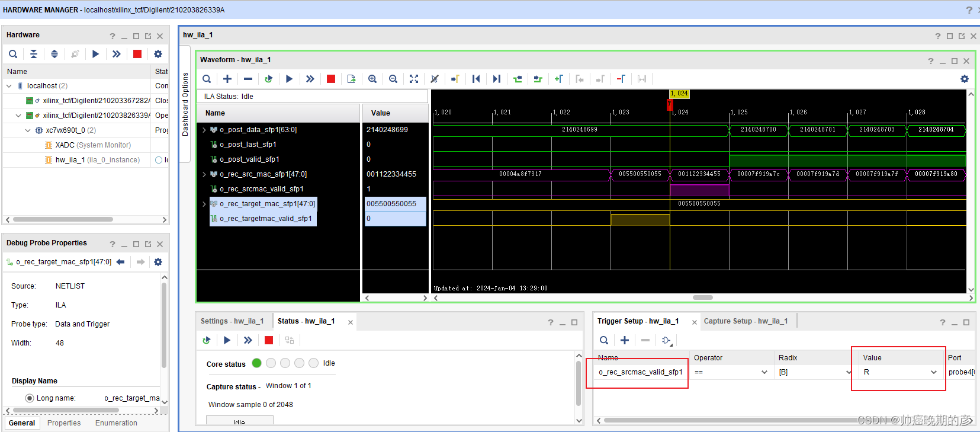This screenshot has width=980, height=432.
Task: Go to first waveform sample
Action: pyautogui.click(x=476, y=79)
